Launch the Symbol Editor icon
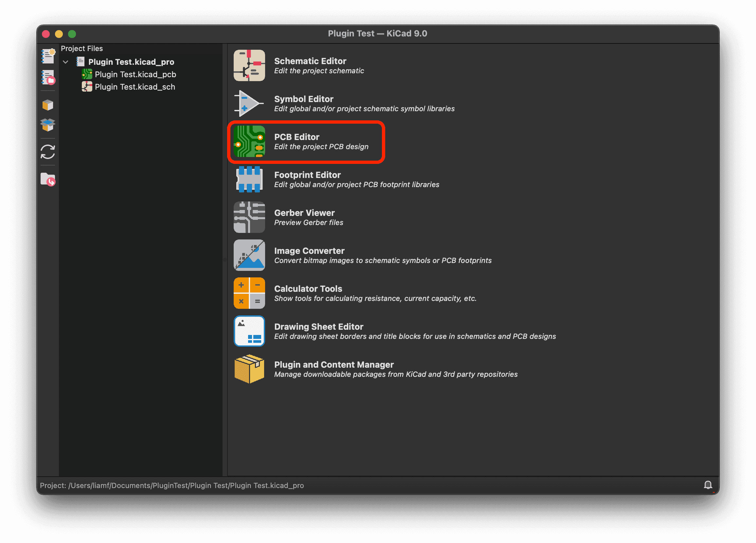The image size is (756, 543). point(249,103)
